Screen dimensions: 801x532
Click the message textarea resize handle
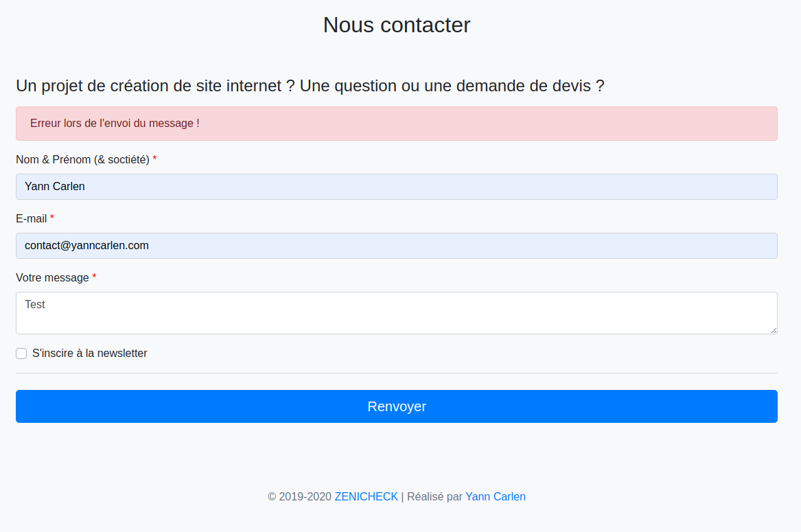click(x=774, y=330)
